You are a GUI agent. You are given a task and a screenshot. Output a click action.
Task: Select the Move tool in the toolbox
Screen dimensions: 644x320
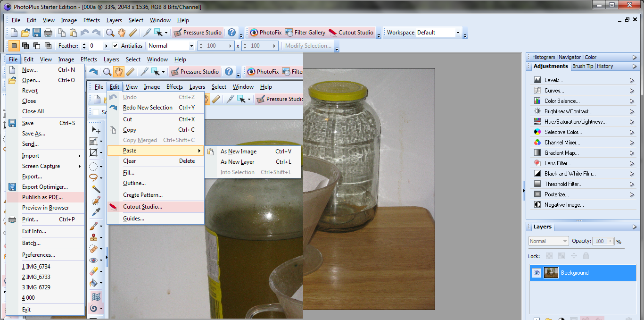95,130
